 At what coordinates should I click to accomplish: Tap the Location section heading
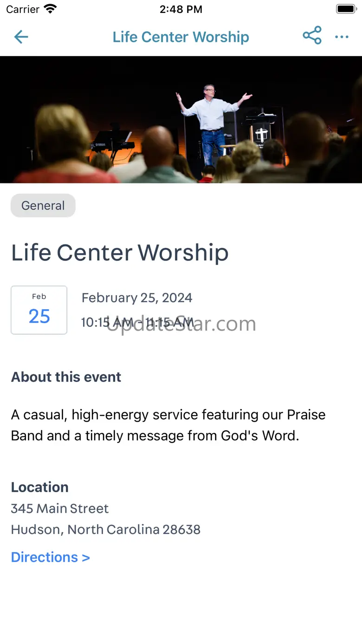point(40,487)
